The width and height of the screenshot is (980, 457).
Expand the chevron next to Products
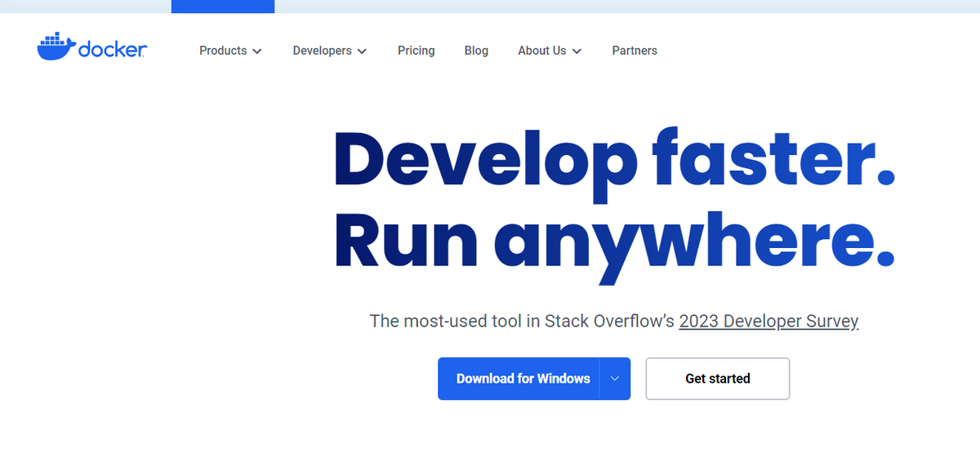(257, 51)
